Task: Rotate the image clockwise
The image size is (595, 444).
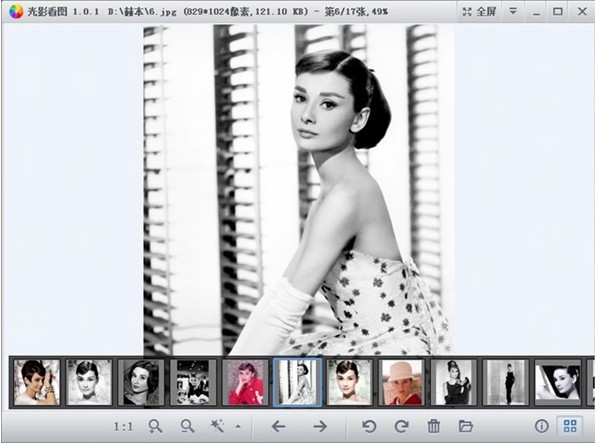Action: click(x=401, y=427)
